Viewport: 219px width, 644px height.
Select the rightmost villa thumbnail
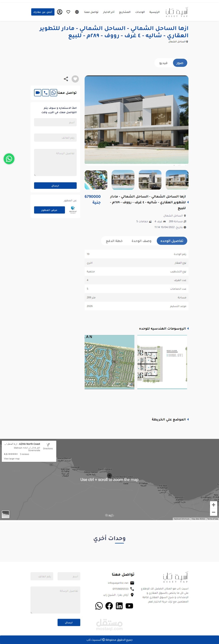[177, 180]
